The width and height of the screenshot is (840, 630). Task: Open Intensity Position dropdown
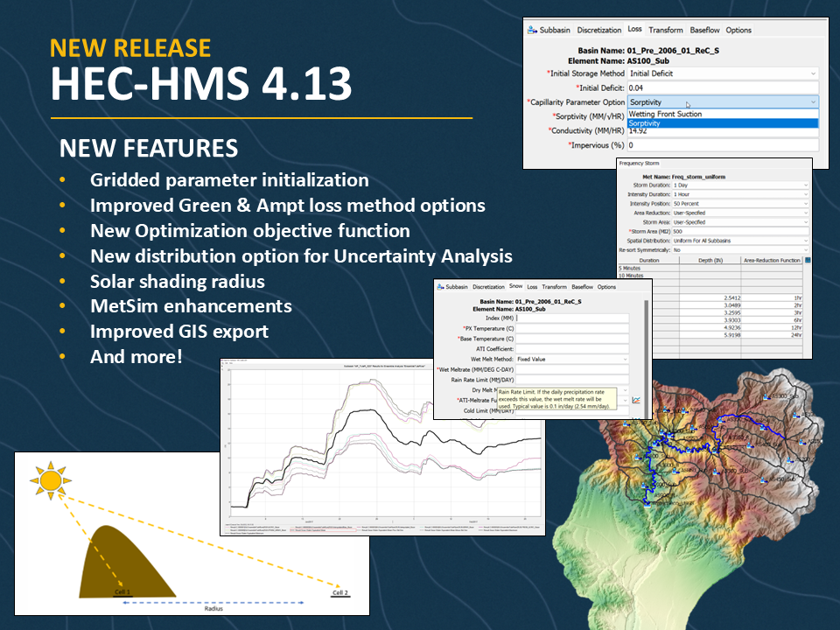pos(740,204)
